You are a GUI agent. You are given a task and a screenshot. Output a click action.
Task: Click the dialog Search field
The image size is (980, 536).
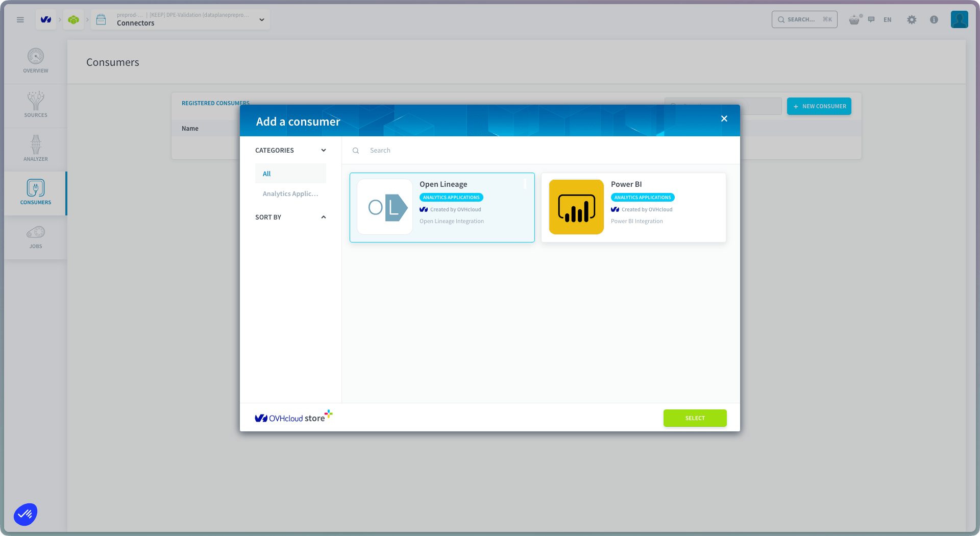[x=541, y=151]
